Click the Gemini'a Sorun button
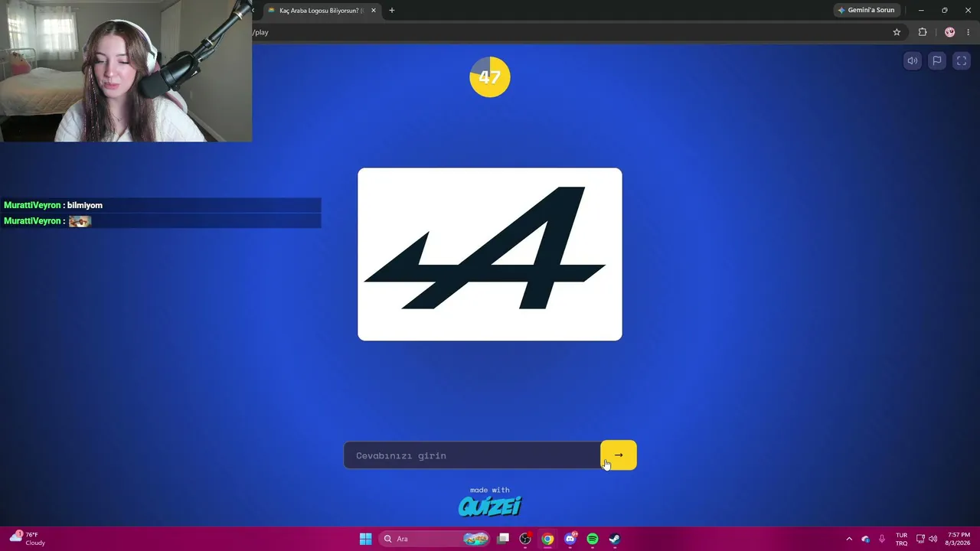 pyautogui.click(x=866, y=11)
